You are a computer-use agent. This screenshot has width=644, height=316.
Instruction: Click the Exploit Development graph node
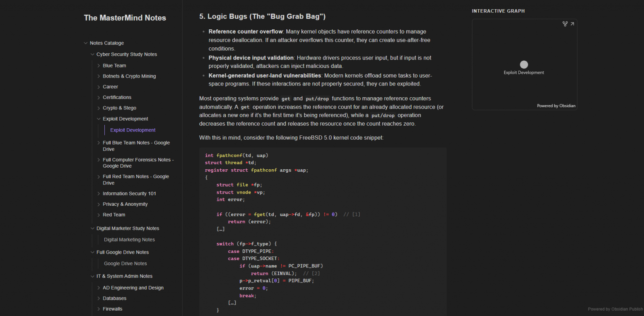pos(524,65)
